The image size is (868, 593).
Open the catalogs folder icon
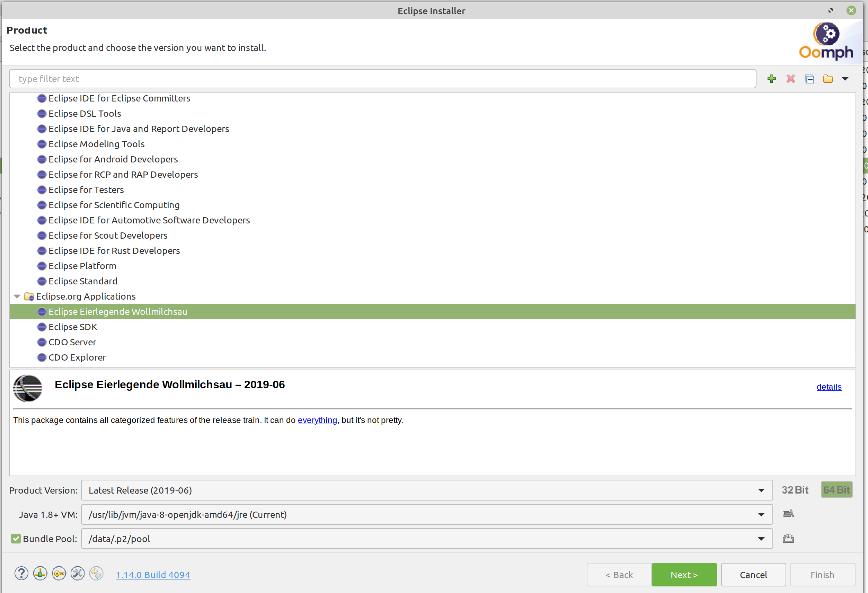(828, 79)
